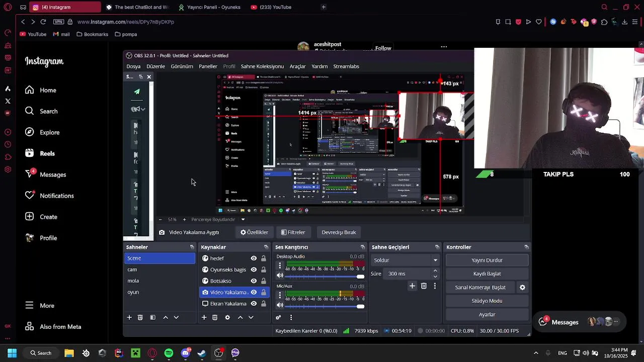Viewport: 644px width, 362px height.
Task: Open the Mic/Aux options dots
Action: click(x=280, y=295)
